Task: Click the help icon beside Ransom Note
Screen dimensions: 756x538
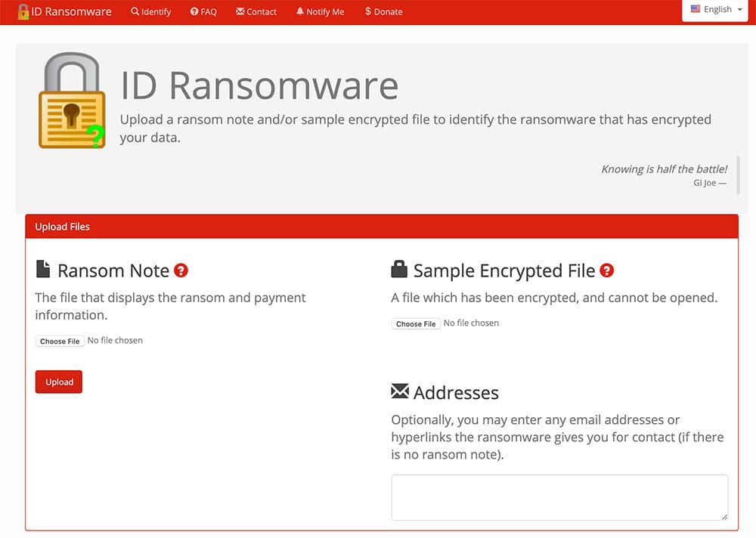Action: (x=181, y=271)
